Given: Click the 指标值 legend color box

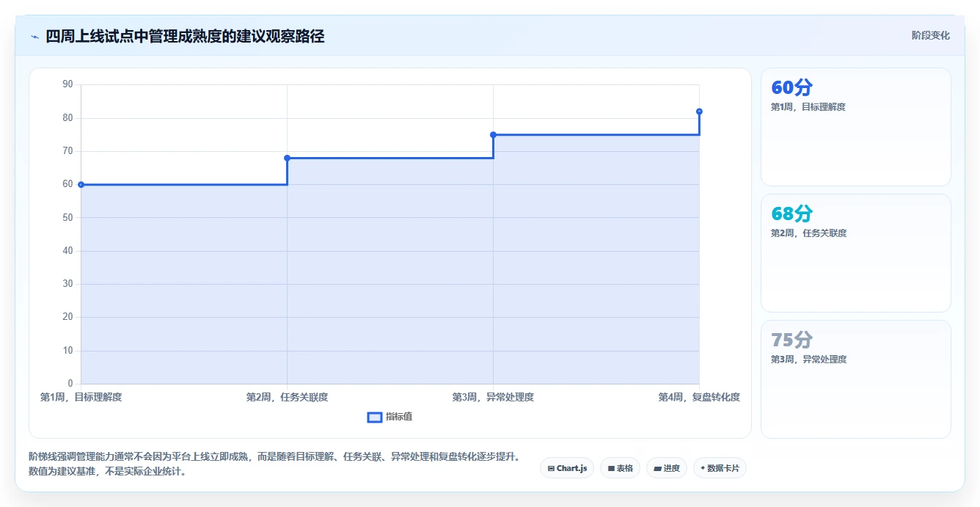Looking at the screenshot, I should pyautogui.click(x=374, y=417).
